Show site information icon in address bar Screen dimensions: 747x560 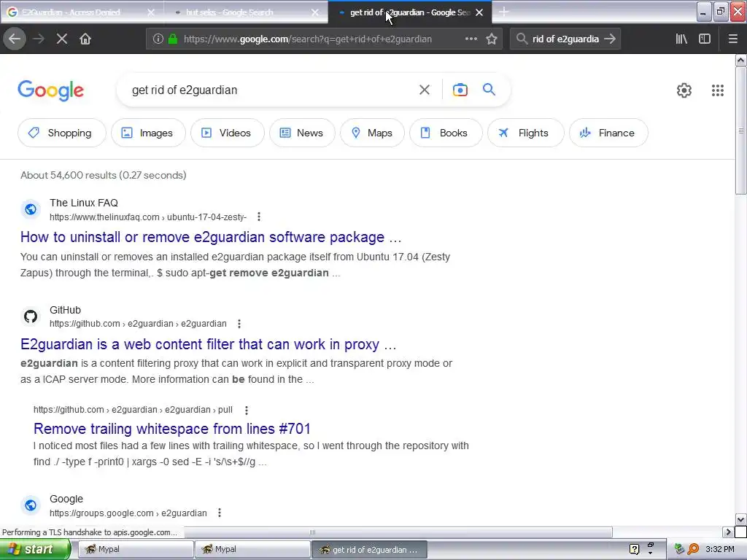pos(158,39)
